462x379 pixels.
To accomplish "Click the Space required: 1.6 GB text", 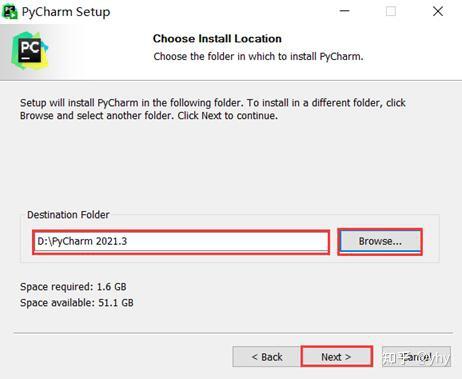I will tap(73, 287).
